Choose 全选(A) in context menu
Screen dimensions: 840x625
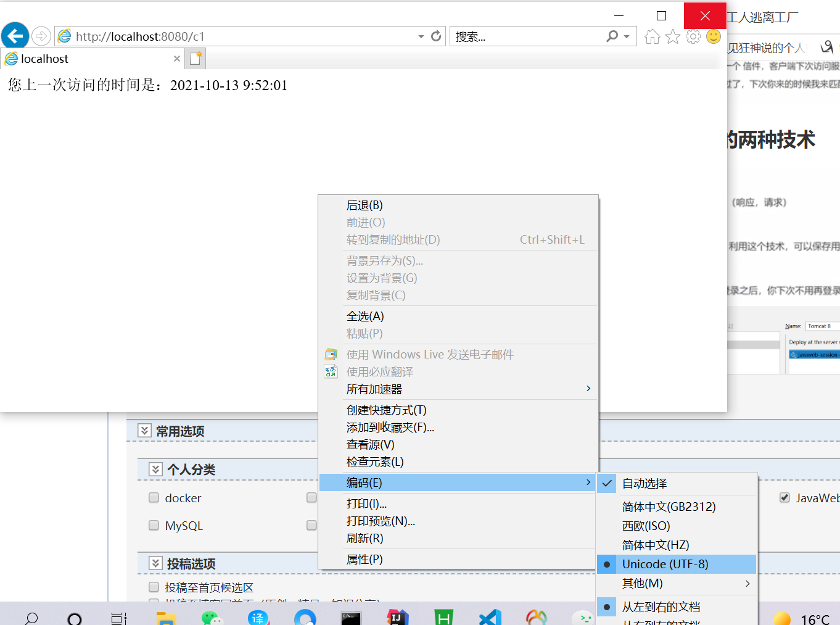point(458,316)
